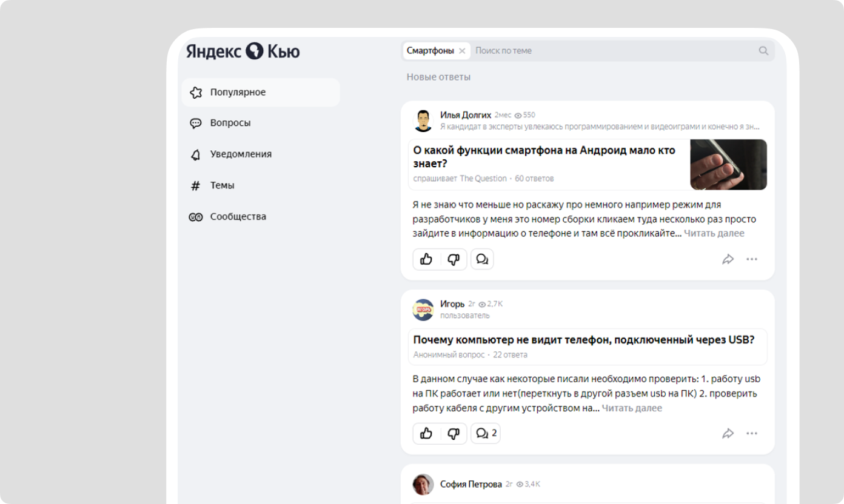844x504 pixels.
Task: Open Игорь's avatar
Action: point(423,310)
